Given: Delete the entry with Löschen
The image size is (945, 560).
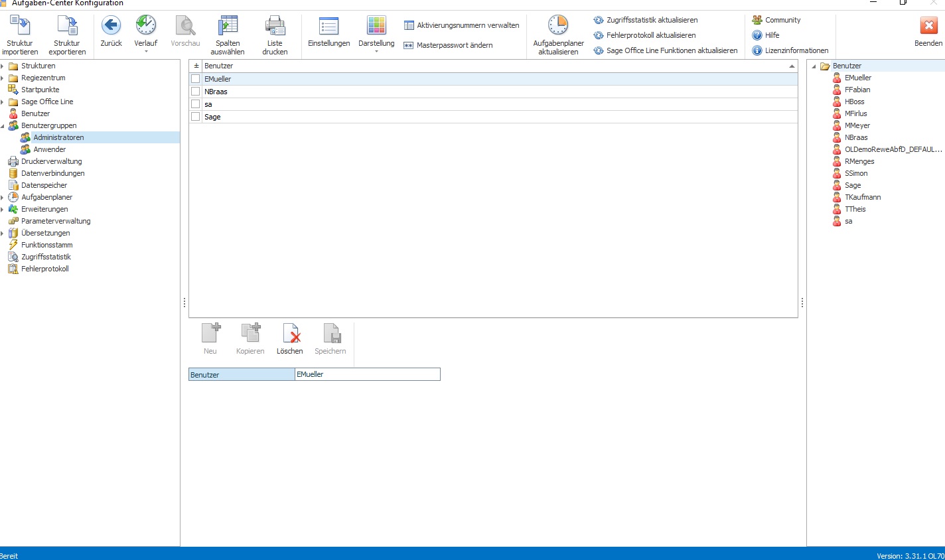Looking at the screenshot, I should pos(290,339).
